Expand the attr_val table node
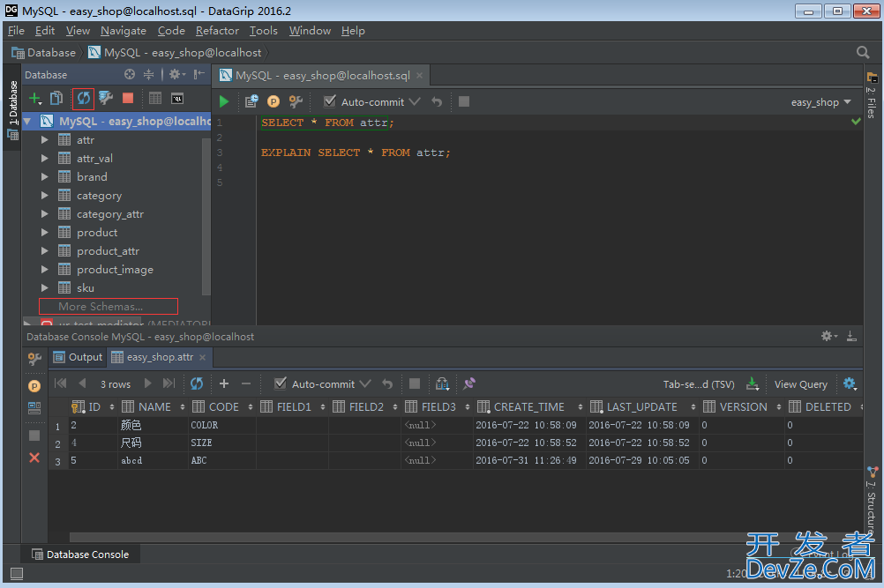Viewport: 884px width, 588px height. click(x=44, y=159)
